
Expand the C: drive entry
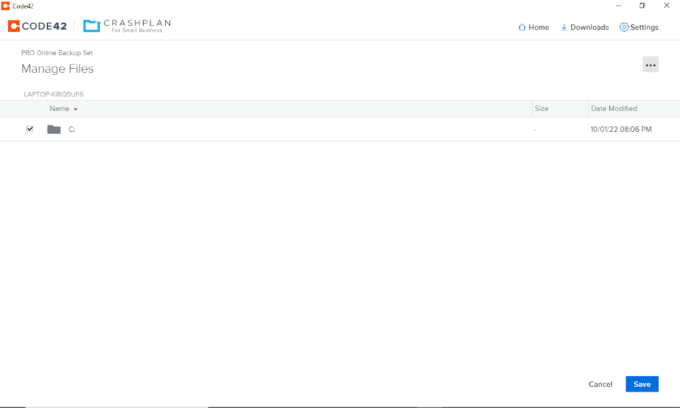[72, 129]
